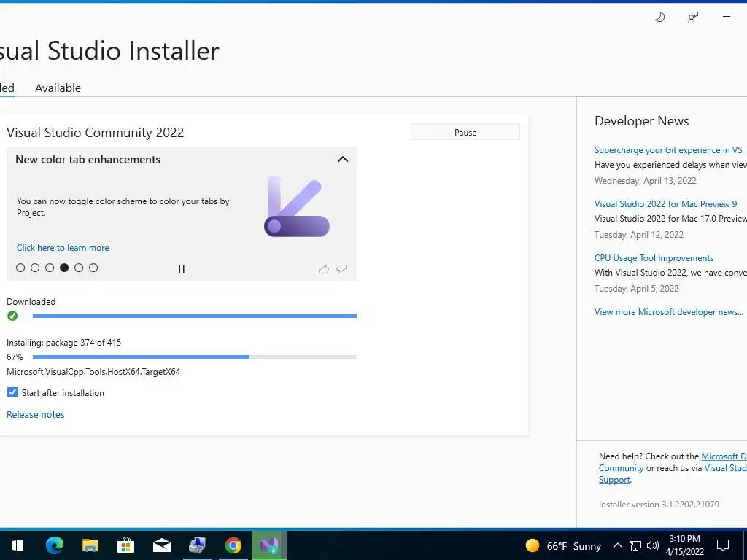Select the fourth filled carousel dot

click(x=64, y=268)
